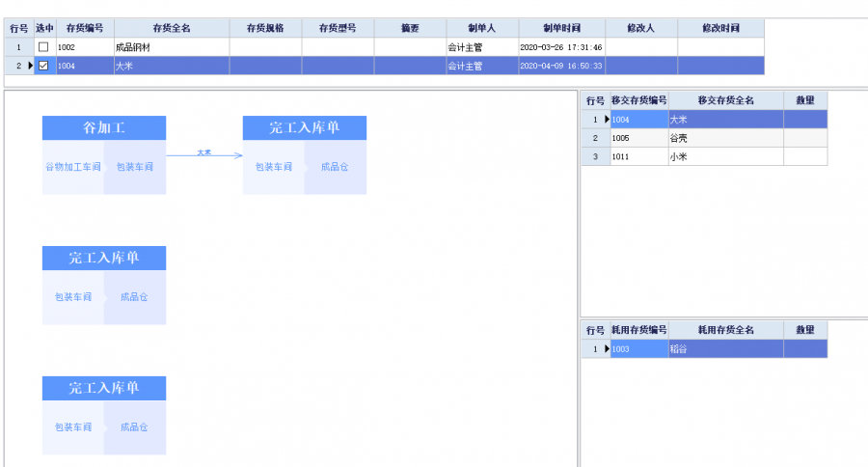This screenshot has height=467, width=868.
Task: Select the 谷壳 row in the transfer list
Action: pos(723,138)
